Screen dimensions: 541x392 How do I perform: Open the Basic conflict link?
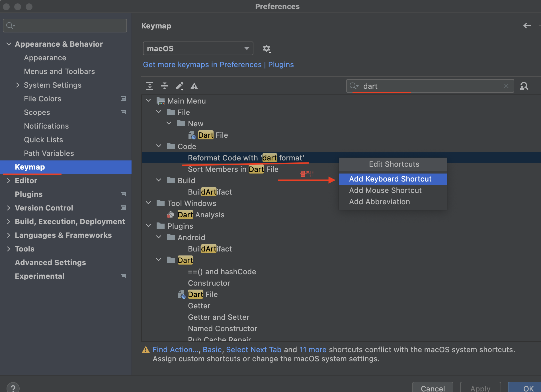click(x=212, y=350)
